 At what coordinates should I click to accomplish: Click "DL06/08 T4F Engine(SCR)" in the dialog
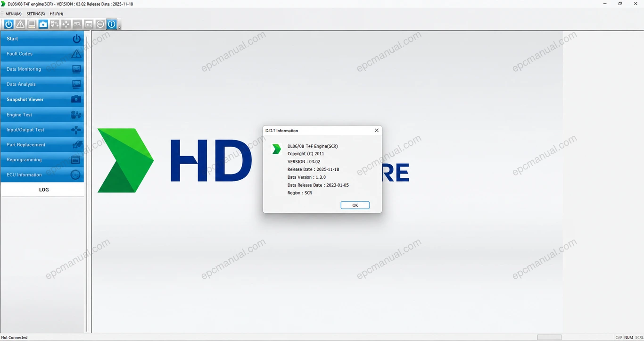313,146
